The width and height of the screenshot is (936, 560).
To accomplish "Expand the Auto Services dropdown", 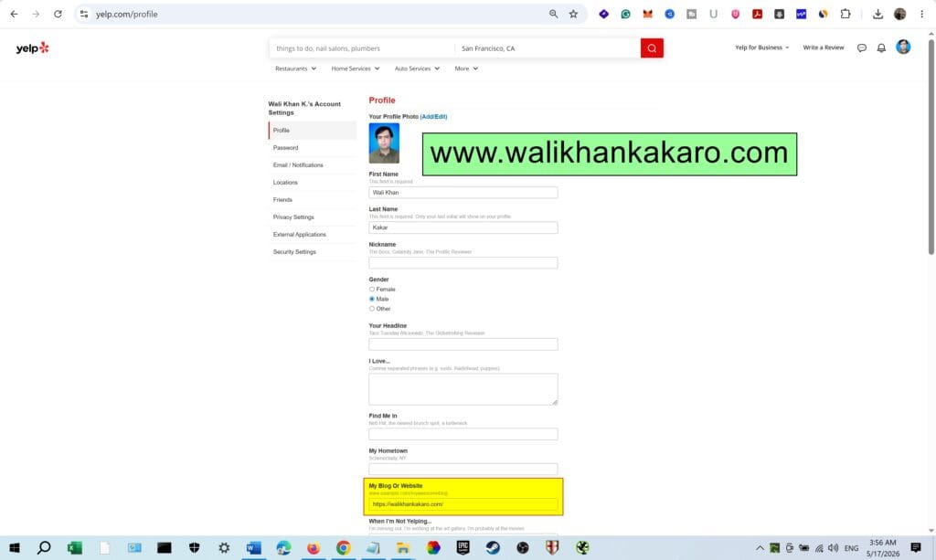I will tap(417, 69).
